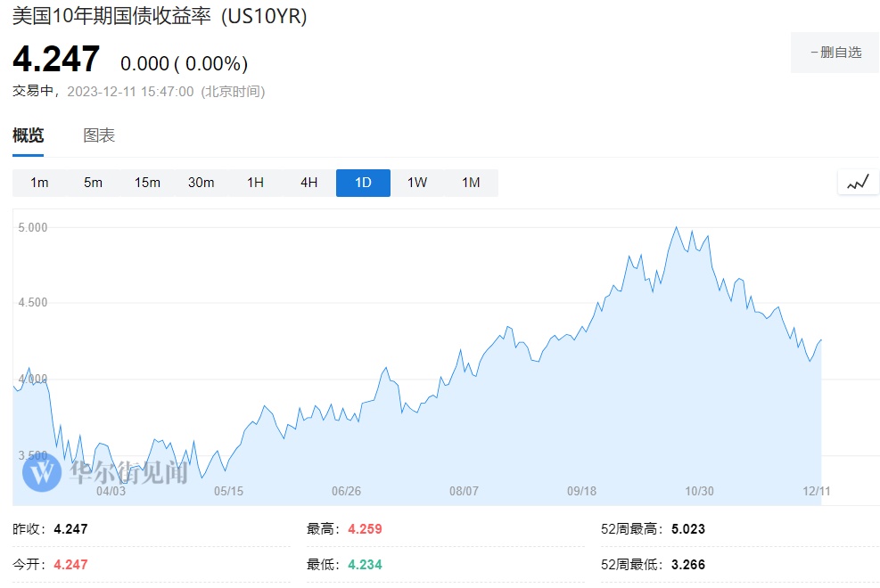Image resolution: width=880 pixels, height=588 pixels.
Task: Open the chart style line icon
Action: 858,183
